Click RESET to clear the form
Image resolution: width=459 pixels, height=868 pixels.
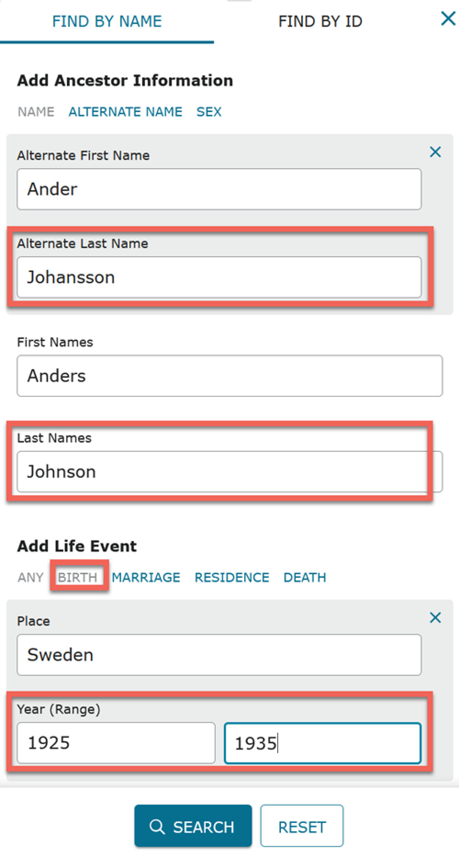[302, 826]
